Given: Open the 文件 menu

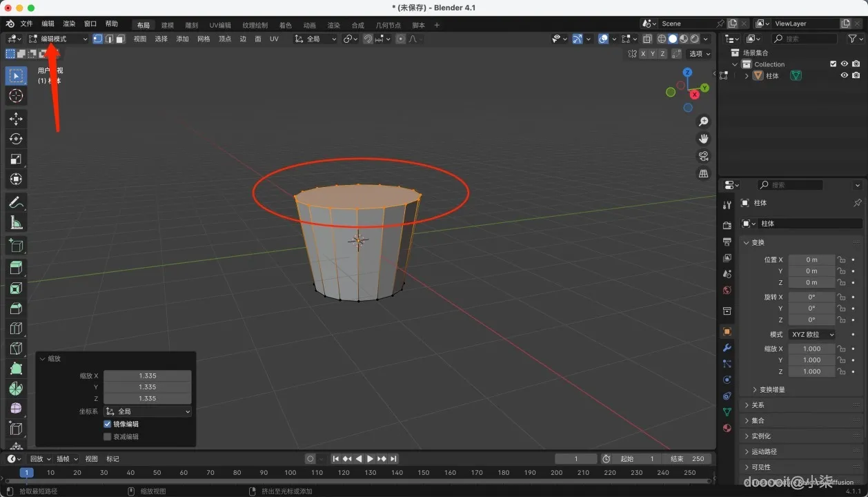Looking at the screenshot, I should pyautogui.click(x=26, y=23).
